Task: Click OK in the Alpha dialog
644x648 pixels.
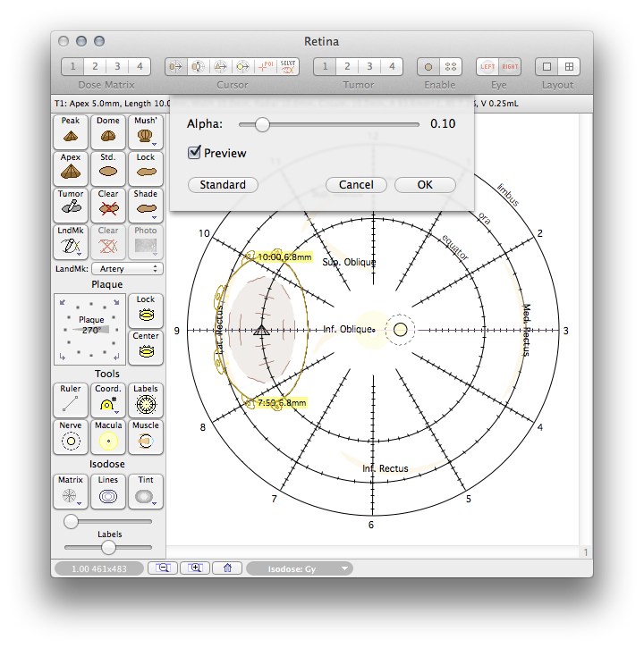Action: click(425, 185)
